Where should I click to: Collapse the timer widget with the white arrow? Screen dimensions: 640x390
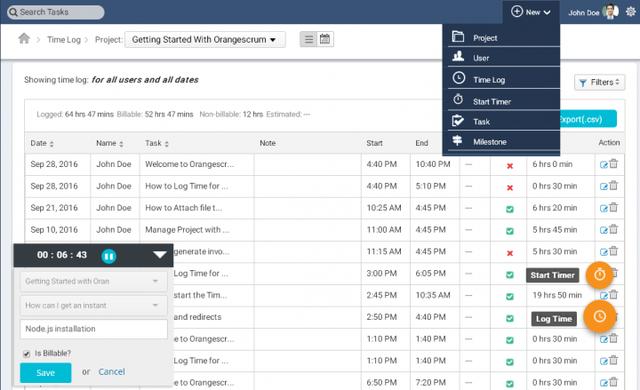160,255
